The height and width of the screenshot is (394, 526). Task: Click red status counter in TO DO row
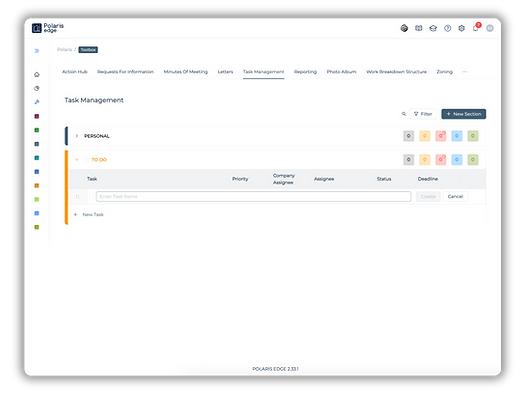(x=441, y=160)
